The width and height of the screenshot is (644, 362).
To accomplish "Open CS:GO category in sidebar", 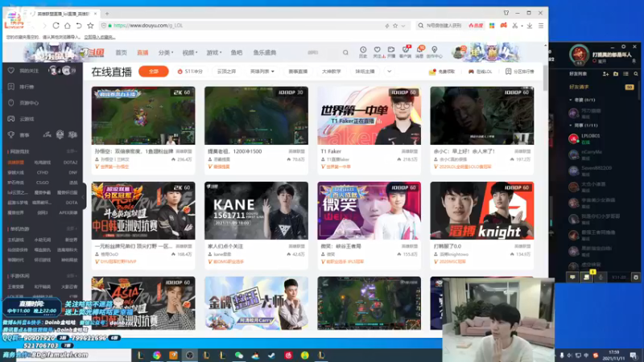I will tap(43, 183).
